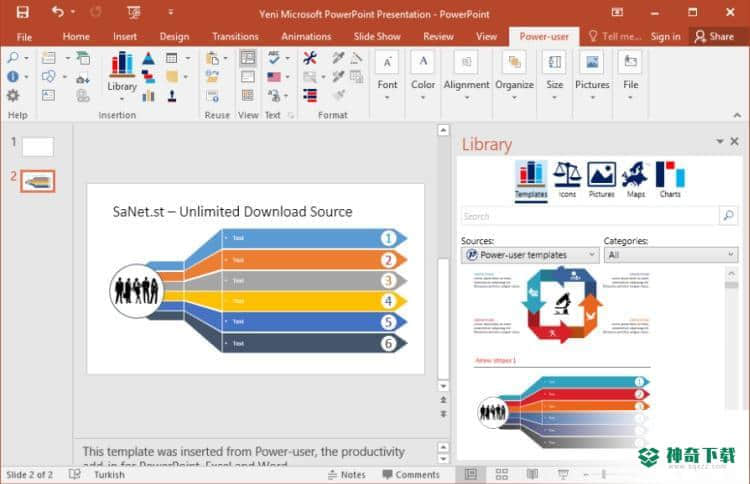Save the presentation from the title bar
750x484 pixels.
pos(22,12)
